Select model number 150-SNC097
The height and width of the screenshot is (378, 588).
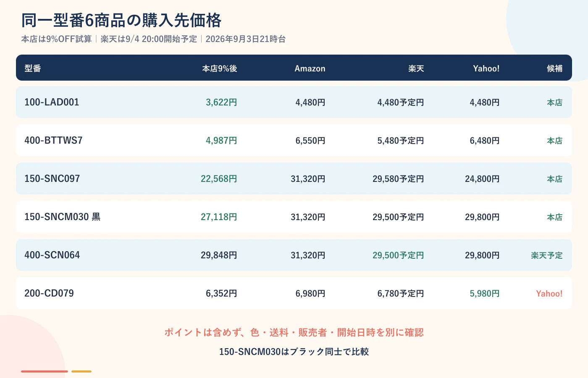(52, 178)
